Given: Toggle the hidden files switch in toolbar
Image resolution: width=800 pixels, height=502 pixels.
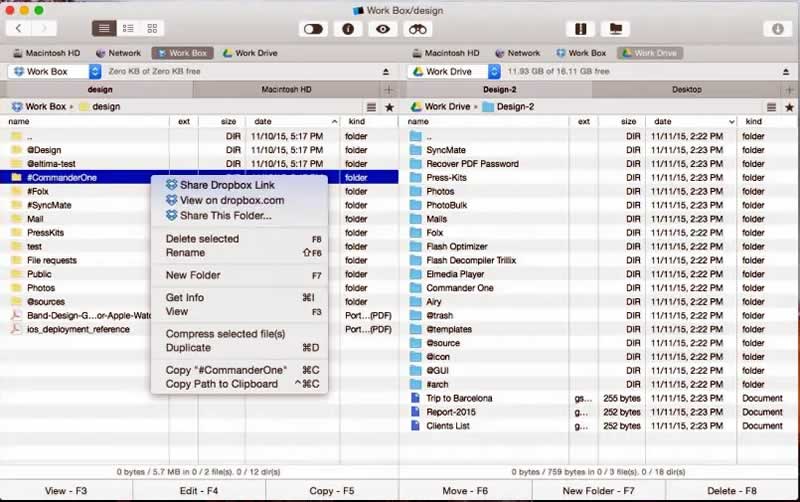Looking at the screenshot, I should [x=313, y=29].
